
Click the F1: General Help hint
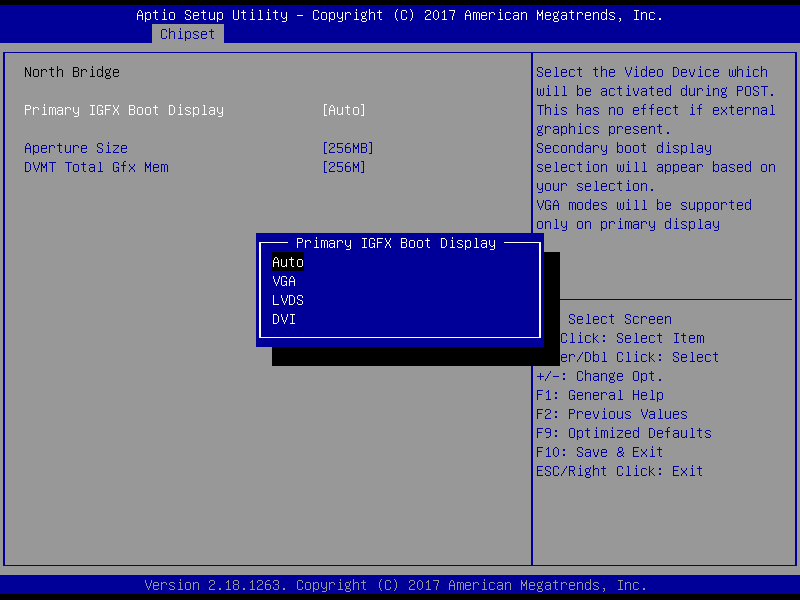pos(600,395)
